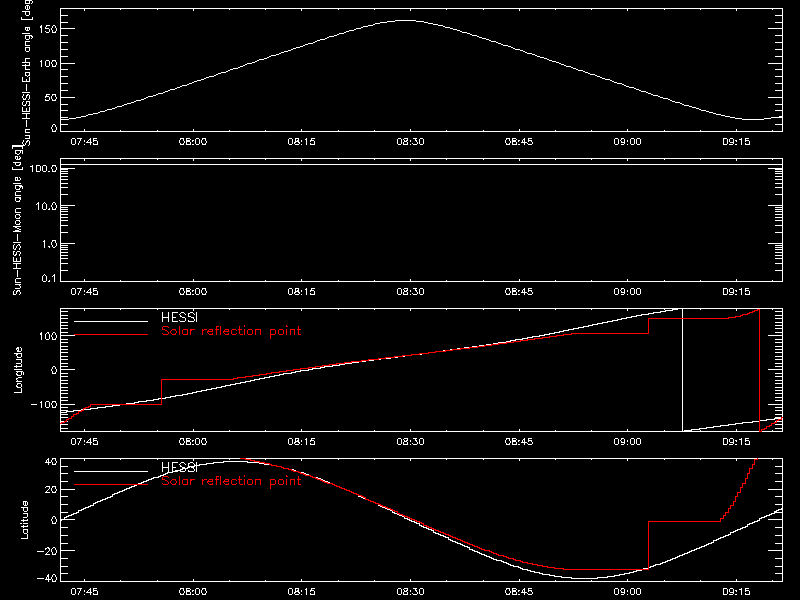Screen dimensions: 800x600
Task: Click the 0 tick label on Longitude plot
Action: 54,370
